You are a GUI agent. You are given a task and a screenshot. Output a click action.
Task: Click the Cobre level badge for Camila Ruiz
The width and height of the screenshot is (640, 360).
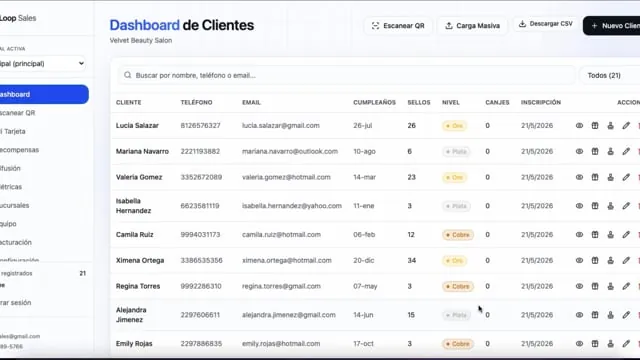458,235
